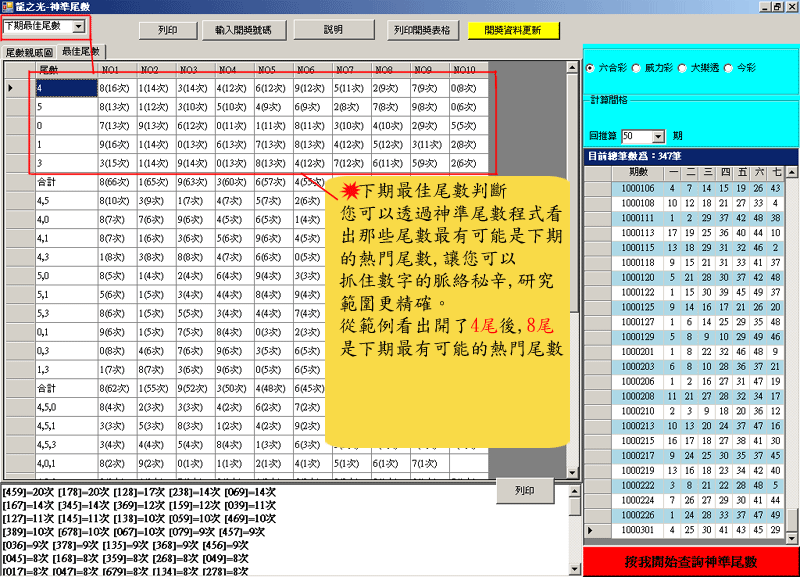Click row selector arrow beside tail 4
The width and height of the screenshot is (800, 577).
point(11,88)
